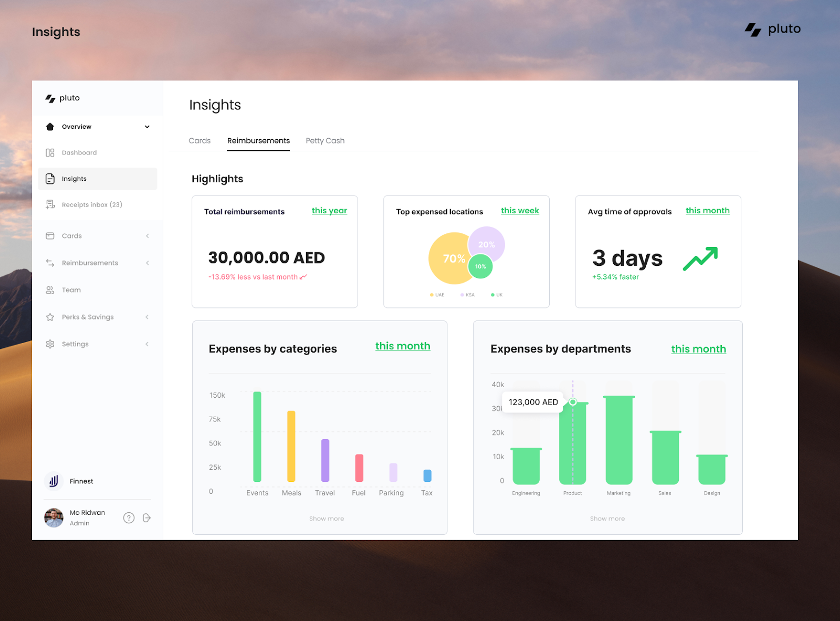Show more under Expenses by categories

(327, 519)
